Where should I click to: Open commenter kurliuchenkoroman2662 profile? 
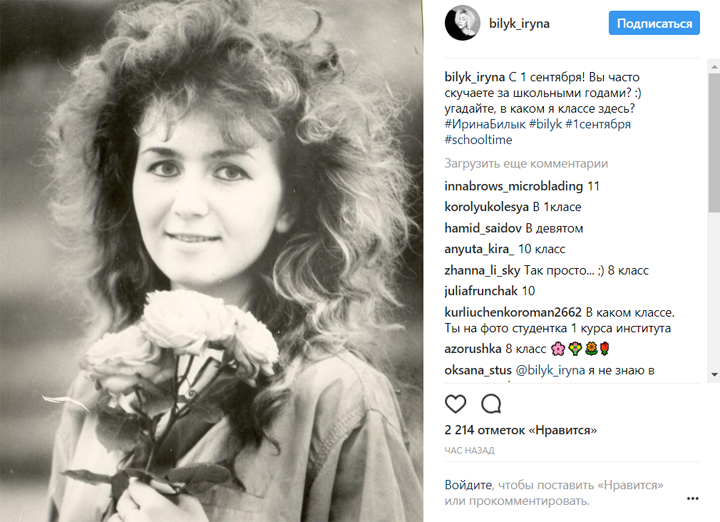pos(513,312)
